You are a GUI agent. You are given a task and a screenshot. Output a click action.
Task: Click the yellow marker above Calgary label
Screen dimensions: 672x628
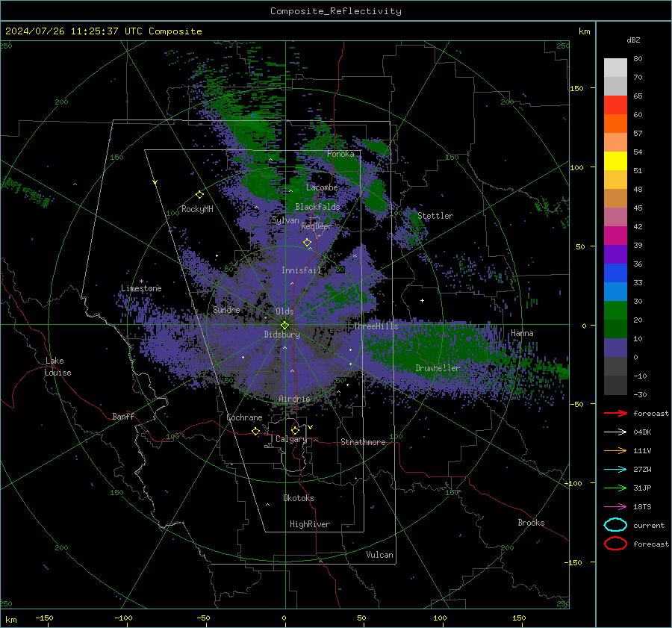295,430
